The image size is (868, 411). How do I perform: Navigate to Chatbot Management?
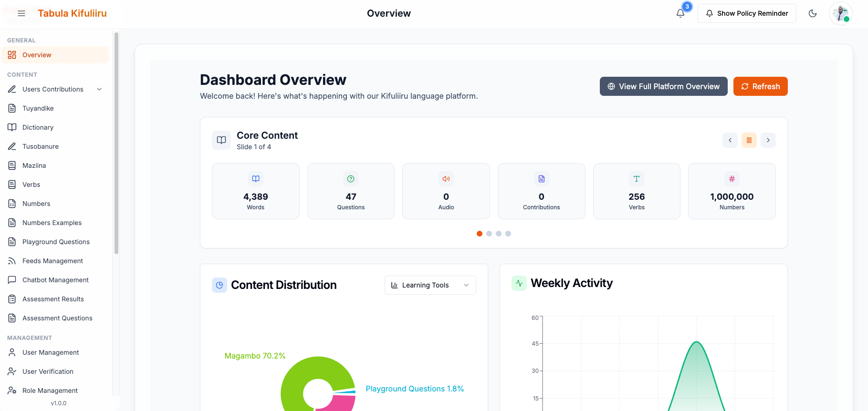55,280
